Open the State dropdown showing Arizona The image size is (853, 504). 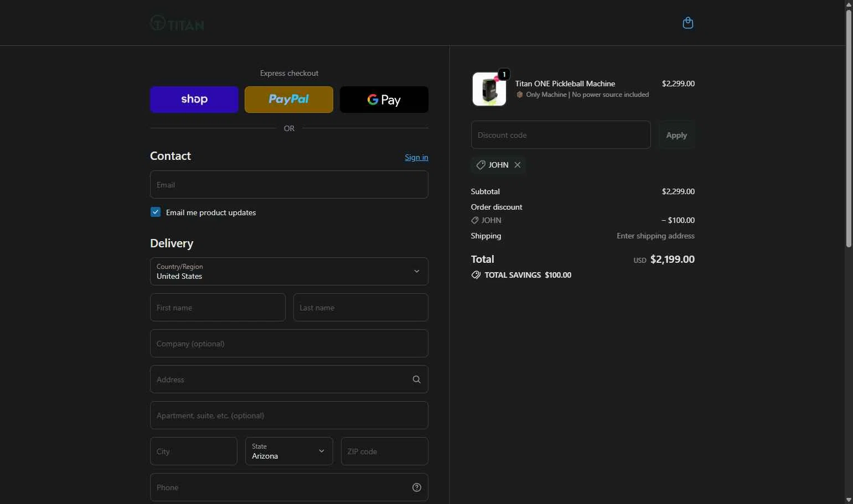[x=289, y=451]
